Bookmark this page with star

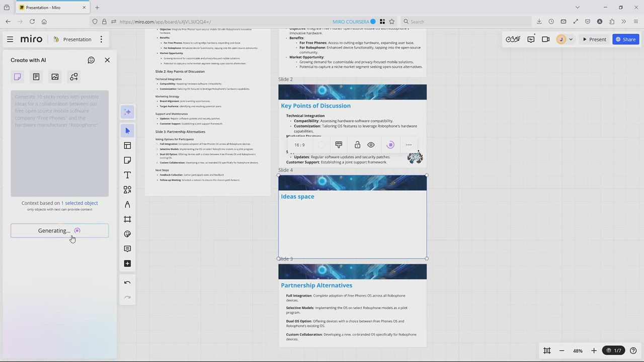tap(392, 22)
